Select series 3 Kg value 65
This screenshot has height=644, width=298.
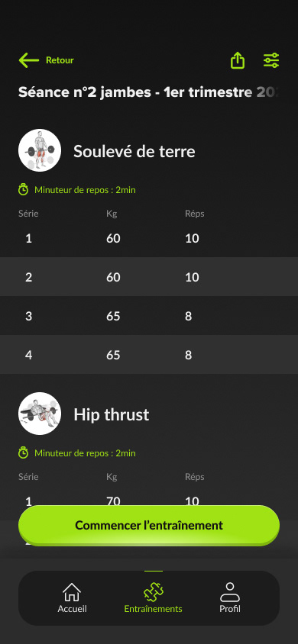pyautogui.click(x=113, y=316)
